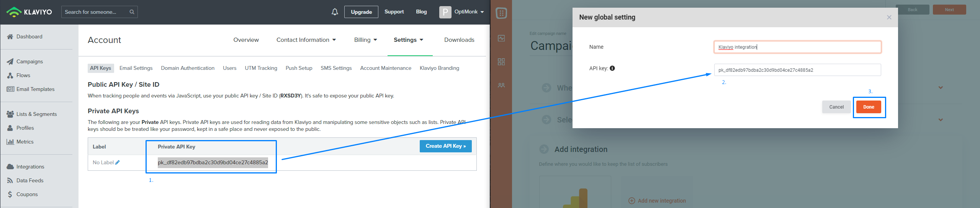980x208 pixels.
Task: Click the Profiles person icon
Action: 10,128
